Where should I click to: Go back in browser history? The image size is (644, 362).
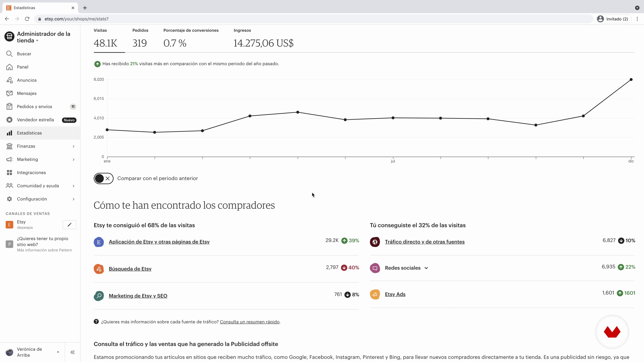click(x=7, y=19)
